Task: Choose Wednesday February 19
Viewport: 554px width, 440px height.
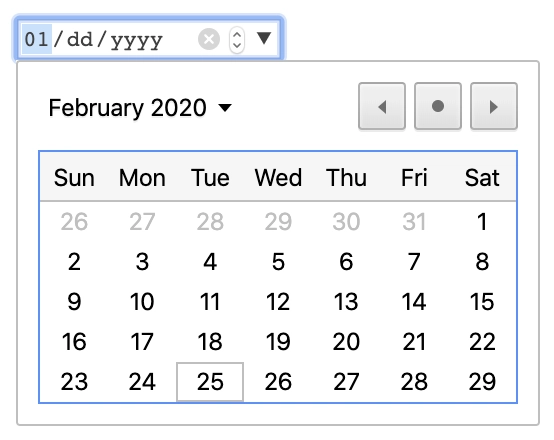Action: (x=278, y=342)
